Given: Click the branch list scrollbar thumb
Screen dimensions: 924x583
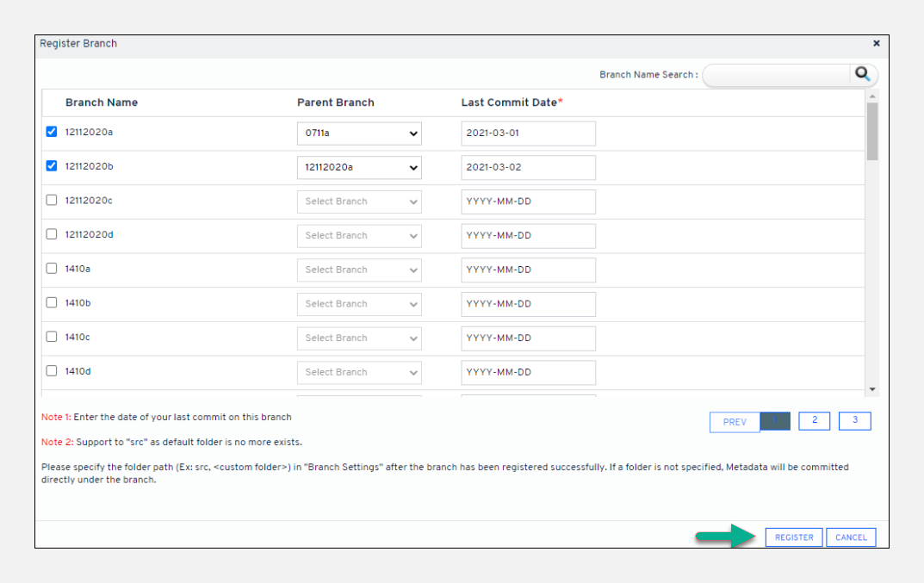Looking at the screenshot, I should pos(872,131).
